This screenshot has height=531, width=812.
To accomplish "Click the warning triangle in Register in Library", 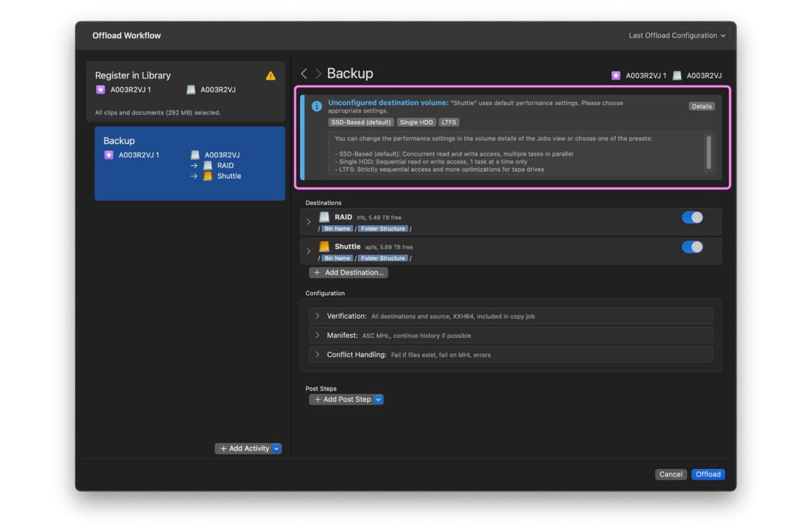I will 270,76.
